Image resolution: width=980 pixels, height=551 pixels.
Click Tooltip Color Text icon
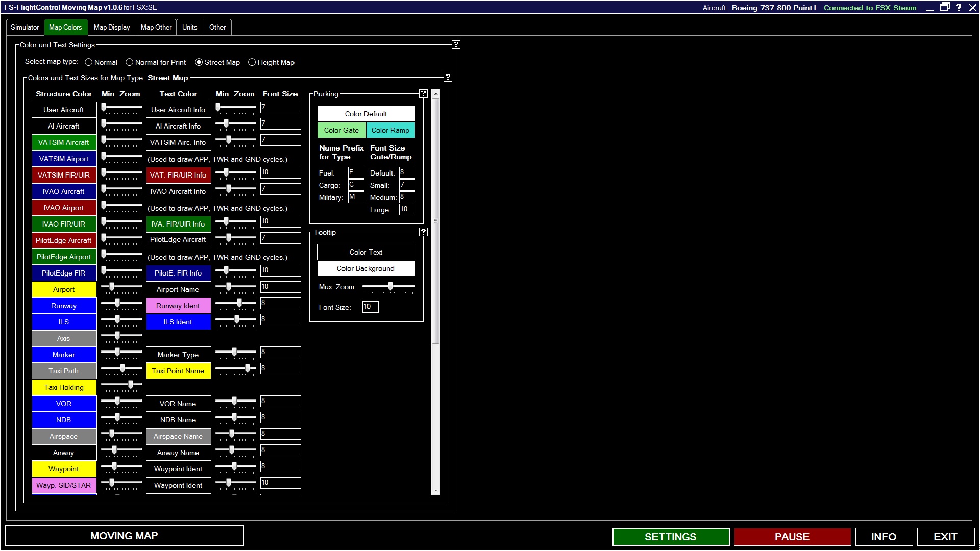coord(365,252)
